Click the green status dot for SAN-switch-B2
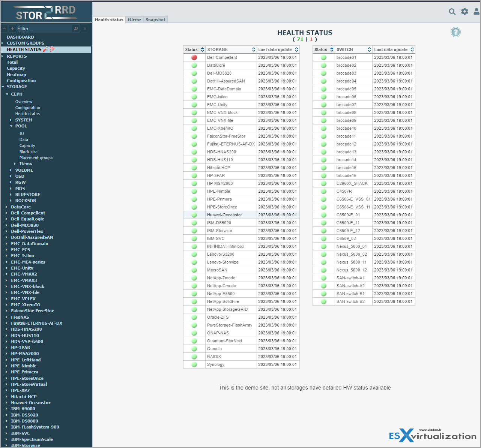Image resolution: width=481 pixels, height=448 pixels. pos(323,301)
